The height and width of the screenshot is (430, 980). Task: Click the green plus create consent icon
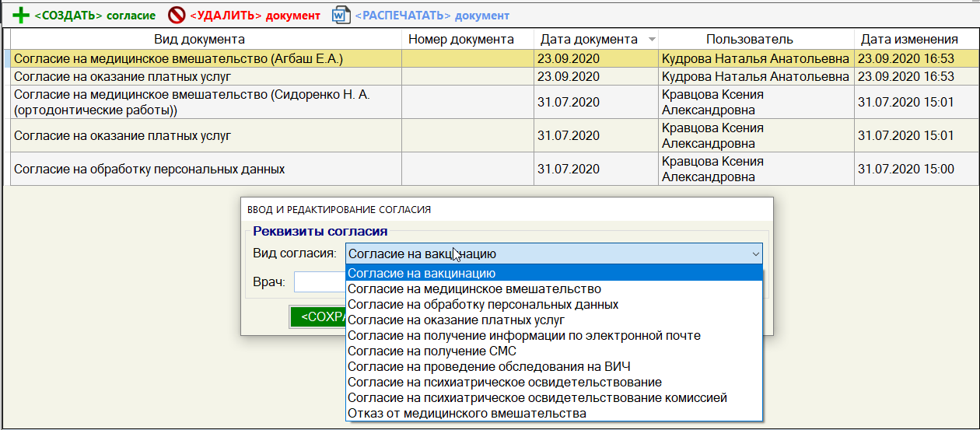point(21,16)
